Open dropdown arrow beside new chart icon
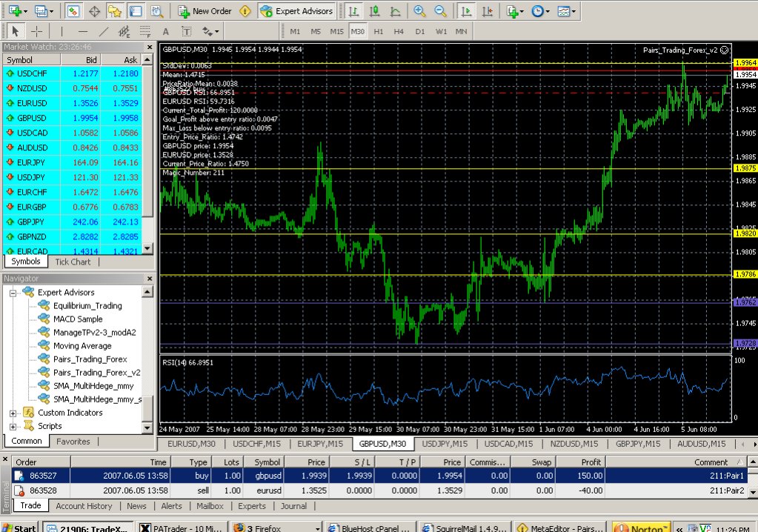Image resolution: width=758 pixels, height=532 pixels. pyautogui.click(x=25, y=11)
